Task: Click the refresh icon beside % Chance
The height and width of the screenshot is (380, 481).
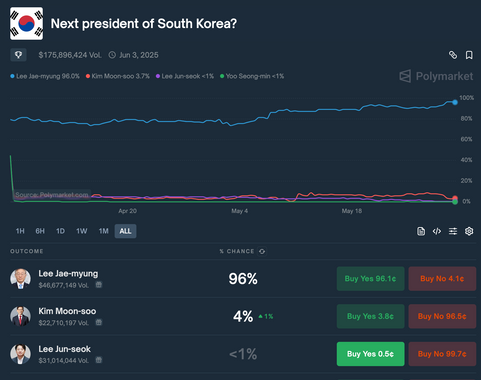Action: click(x=262, y=251)
